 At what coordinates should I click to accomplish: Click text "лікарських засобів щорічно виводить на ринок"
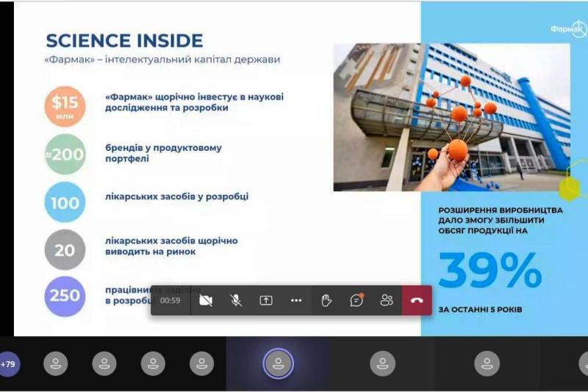171,246
